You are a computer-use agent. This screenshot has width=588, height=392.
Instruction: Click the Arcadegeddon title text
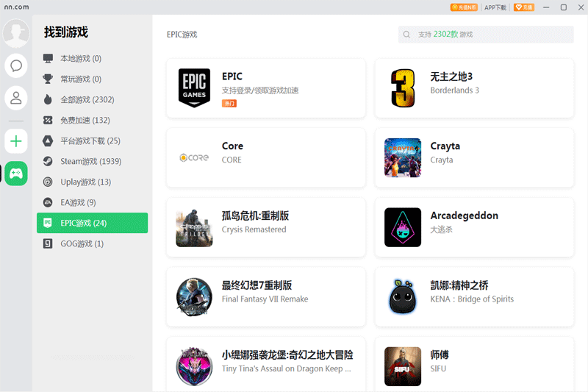(x=465, y=215)
